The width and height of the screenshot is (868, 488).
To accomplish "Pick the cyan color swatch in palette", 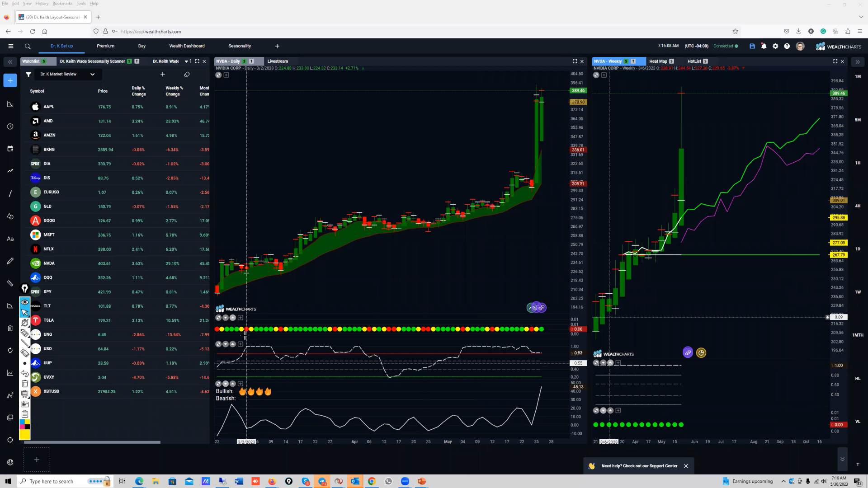I will (x=22, y=422).
